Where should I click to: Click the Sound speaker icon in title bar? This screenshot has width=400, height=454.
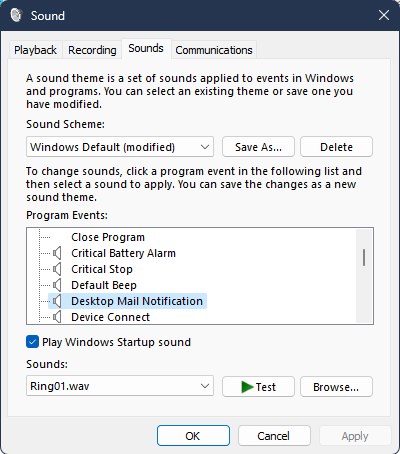pyautogui.click(x=16, y=15)
